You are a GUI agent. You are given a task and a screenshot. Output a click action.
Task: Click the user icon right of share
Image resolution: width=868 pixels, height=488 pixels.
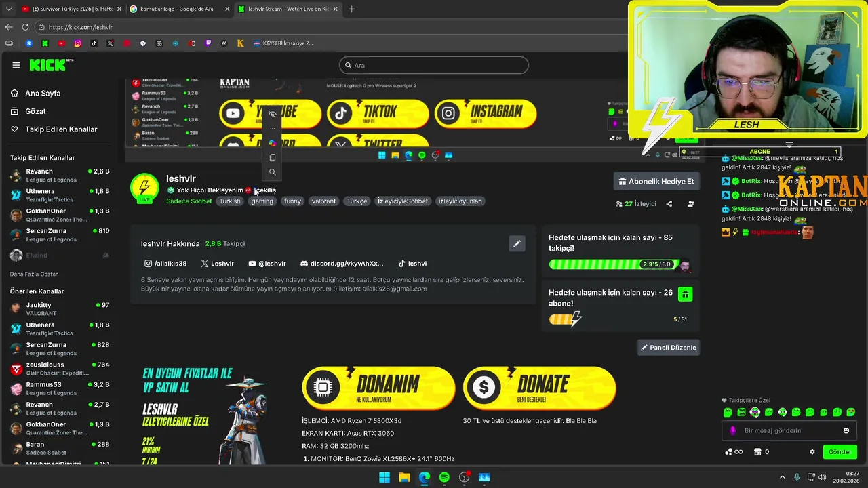690,203
